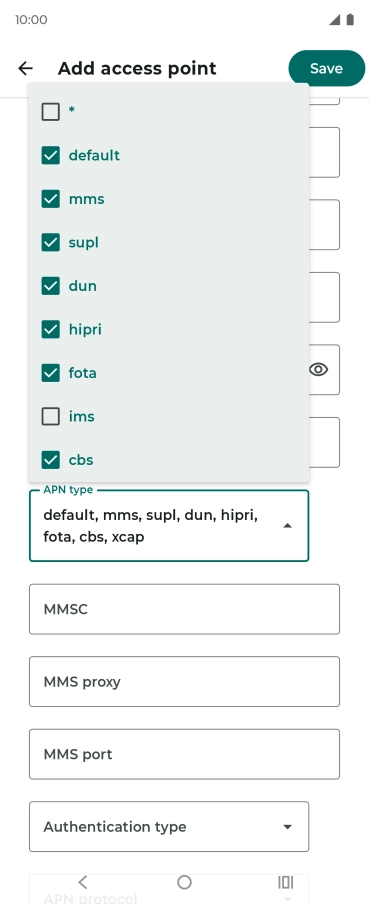Tap the Android home circle button

(184, 882)
